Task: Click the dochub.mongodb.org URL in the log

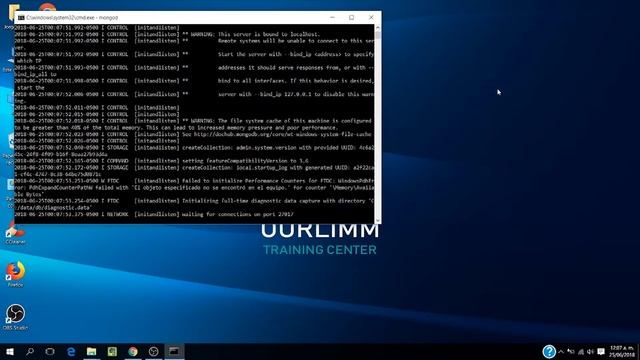Action: [282, 134]
